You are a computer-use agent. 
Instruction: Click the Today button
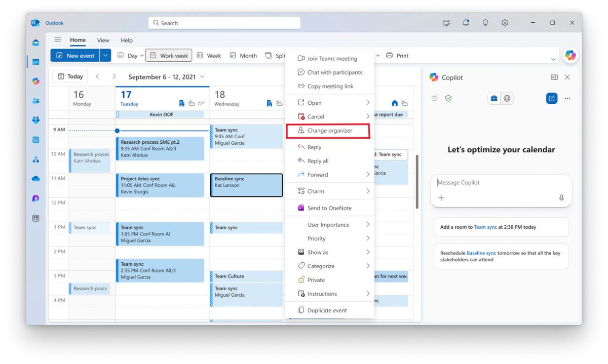click(70, 76)
